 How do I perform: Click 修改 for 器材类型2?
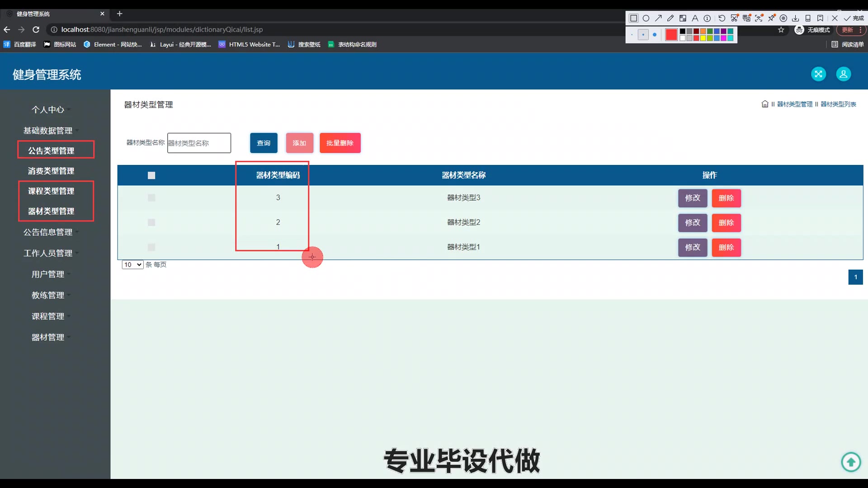(692, 223)
